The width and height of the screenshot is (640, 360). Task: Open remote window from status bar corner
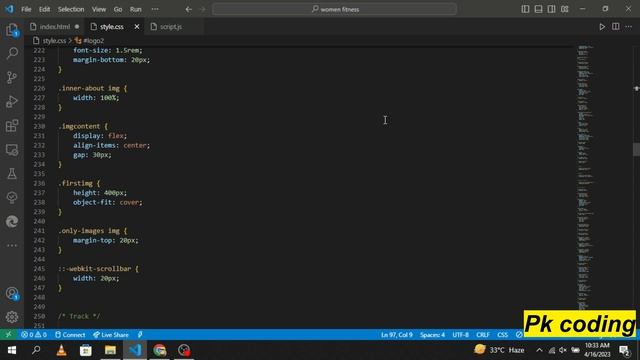click(9, 335)
